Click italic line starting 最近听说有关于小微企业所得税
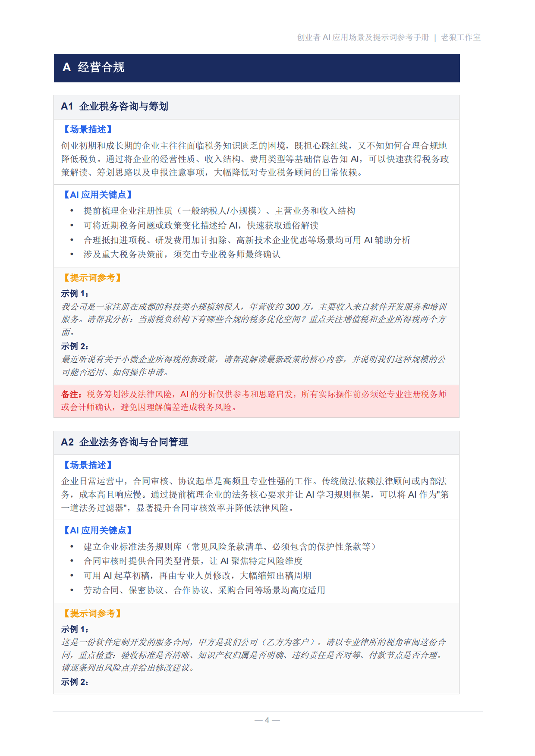 254,359
